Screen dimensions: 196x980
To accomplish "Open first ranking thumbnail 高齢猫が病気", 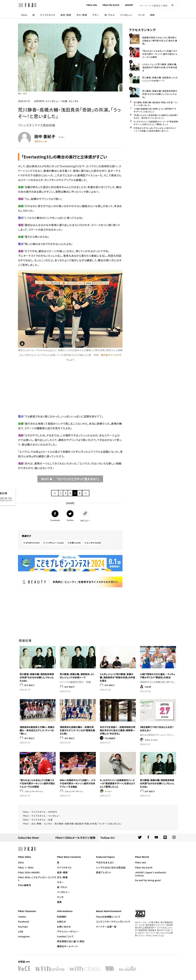I will tap(134, 39).
